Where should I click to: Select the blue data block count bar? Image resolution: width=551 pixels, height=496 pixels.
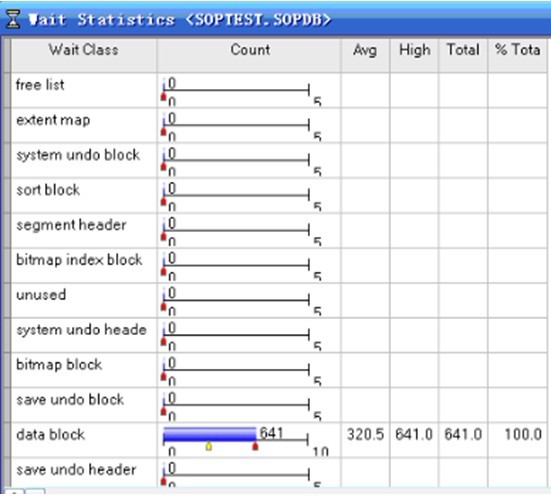coord(210,434)
